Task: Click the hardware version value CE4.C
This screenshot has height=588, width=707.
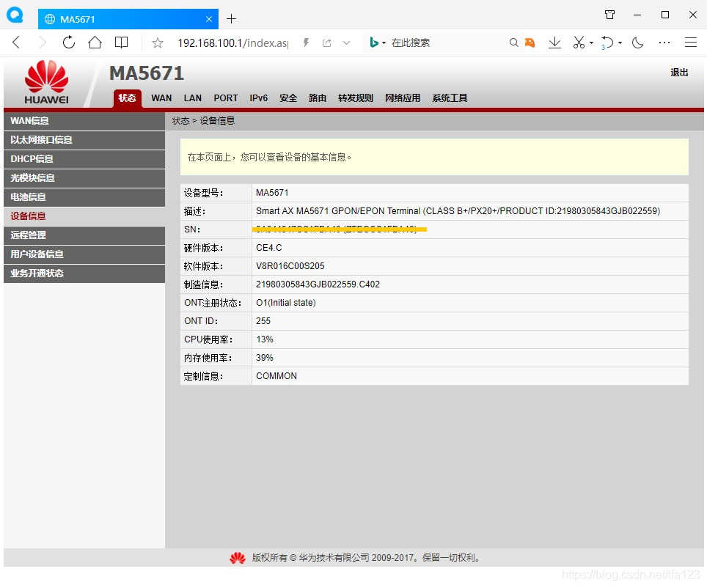Action: 268,248
